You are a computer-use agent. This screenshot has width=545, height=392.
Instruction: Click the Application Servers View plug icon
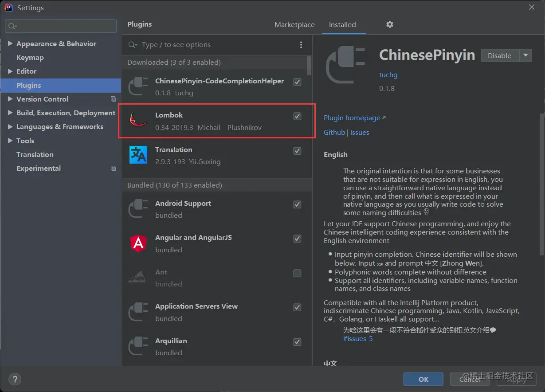pos(138,312)
